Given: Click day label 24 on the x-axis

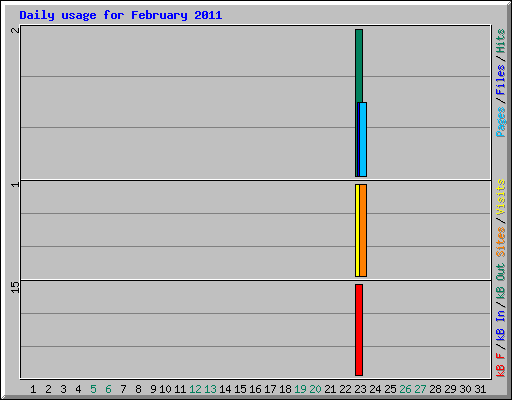Looking at the screenshot, I should pos(375,389).
